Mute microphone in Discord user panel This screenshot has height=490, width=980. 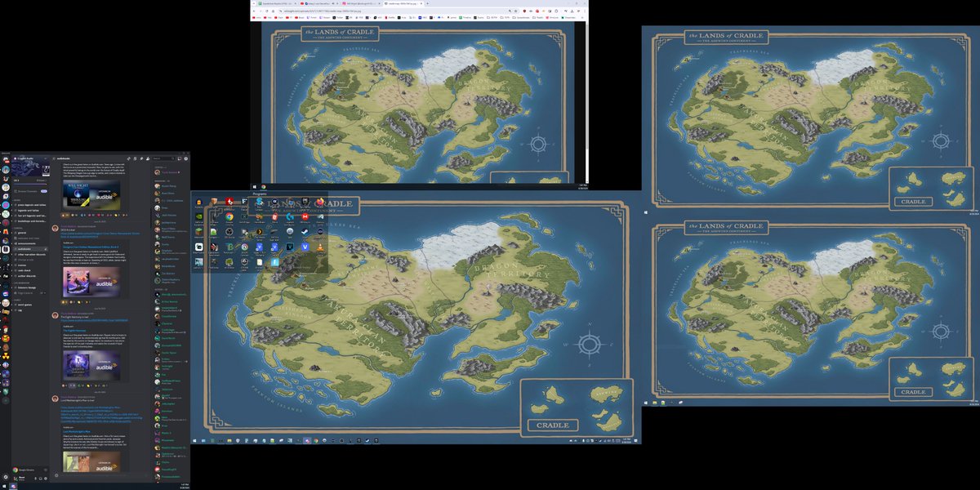(36, 479)
